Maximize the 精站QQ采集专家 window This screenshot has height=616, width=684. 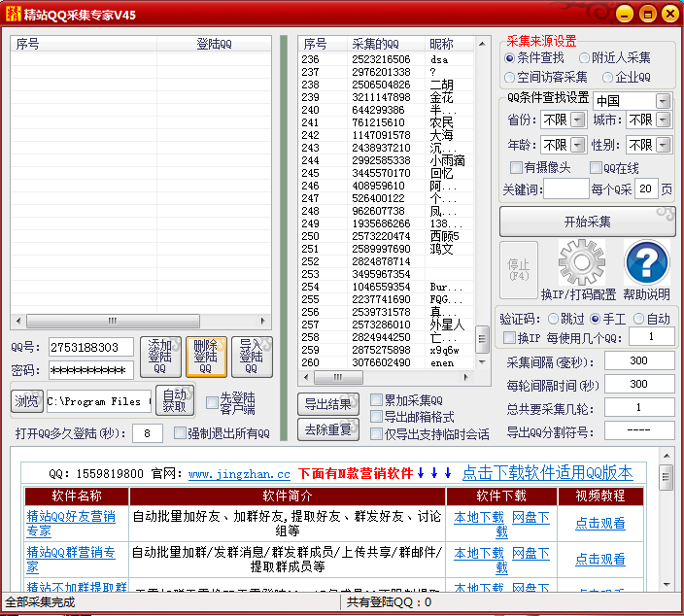coord(647,14)
